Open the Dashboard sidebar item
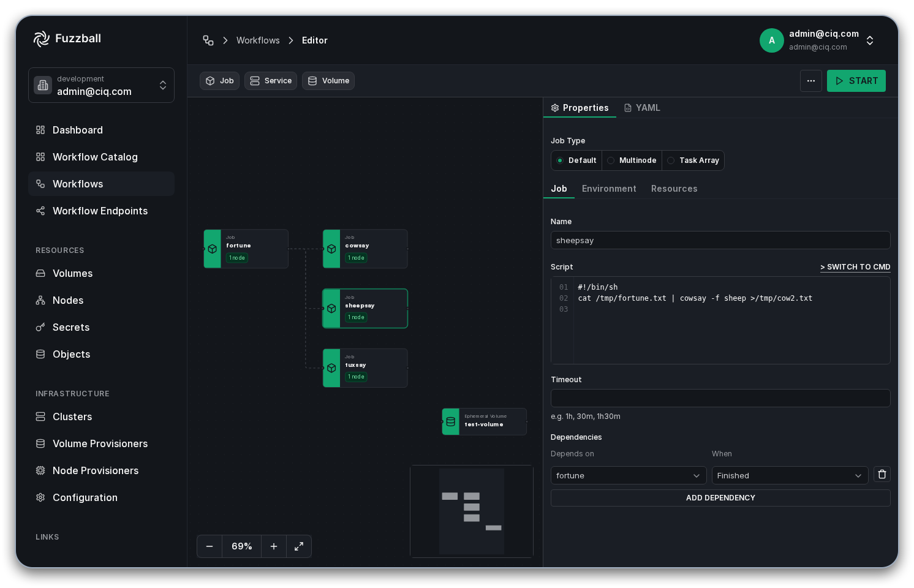This screenshot has height=588, width=914. tap(101, 130)
